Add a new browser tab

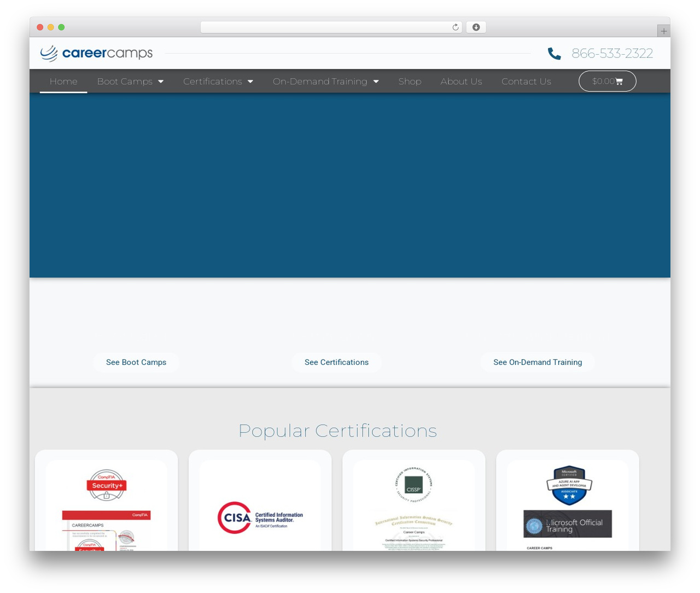pos(663,31)
